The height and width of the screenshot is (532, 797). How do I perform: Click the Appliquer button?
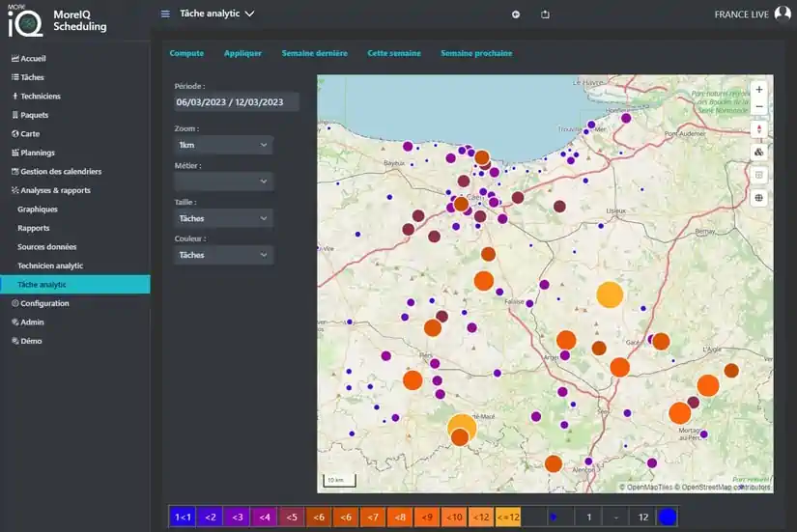(x=242, y=53)
